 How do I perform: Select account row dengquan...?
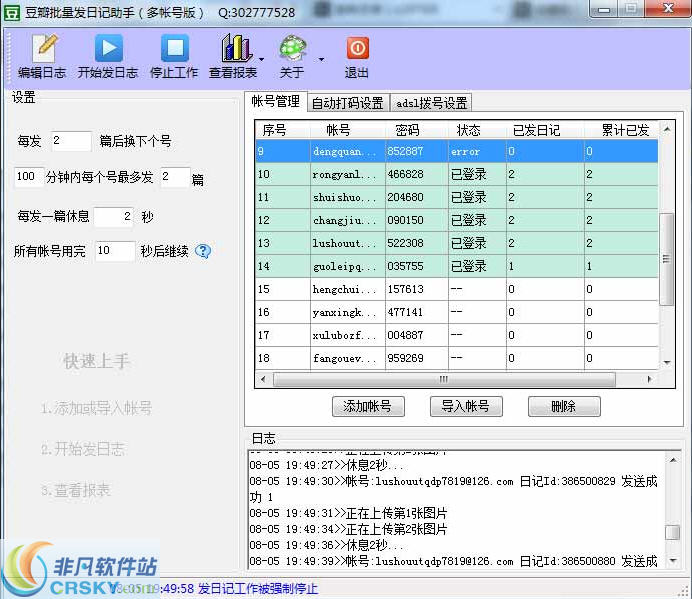click(x=457, y=151)
